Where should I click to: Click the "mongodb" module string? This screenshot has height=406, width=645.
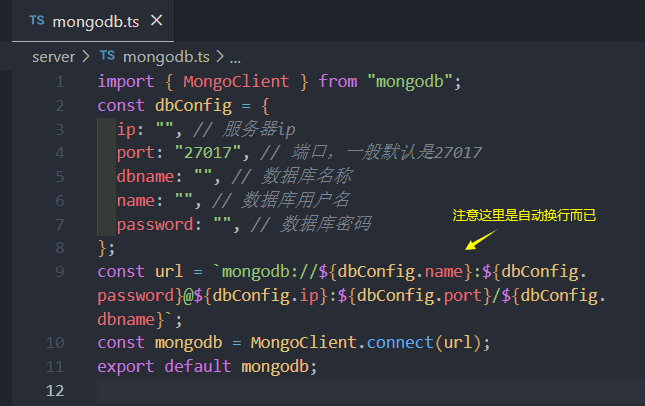pos(410,81)
